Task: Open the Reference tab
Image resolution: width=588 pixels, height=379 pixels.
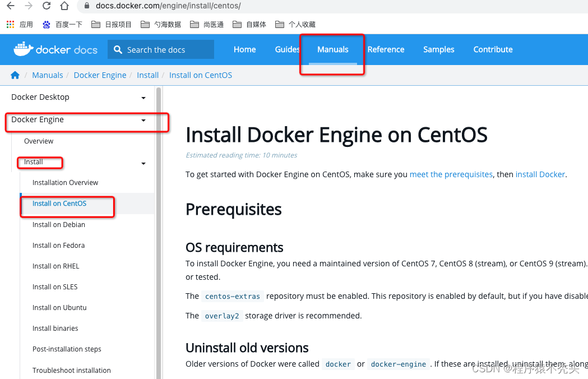Action: click(386, 49)
